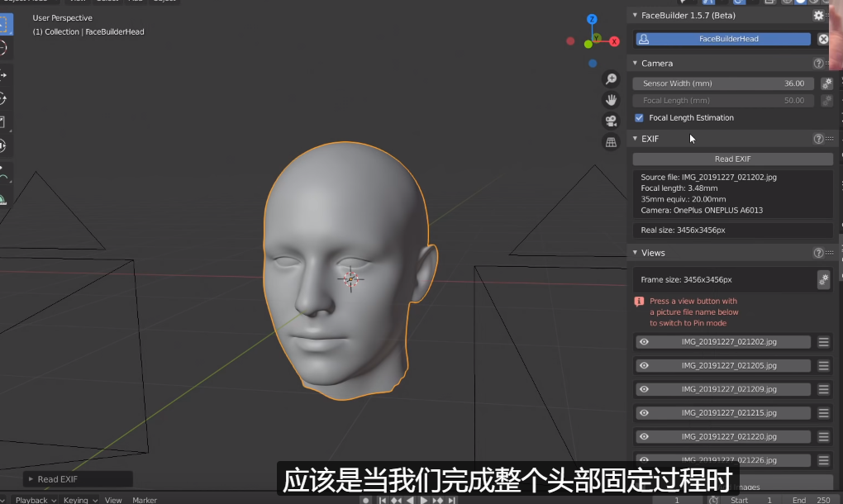Open Sensor Width settings gears icon

[826, 83]
